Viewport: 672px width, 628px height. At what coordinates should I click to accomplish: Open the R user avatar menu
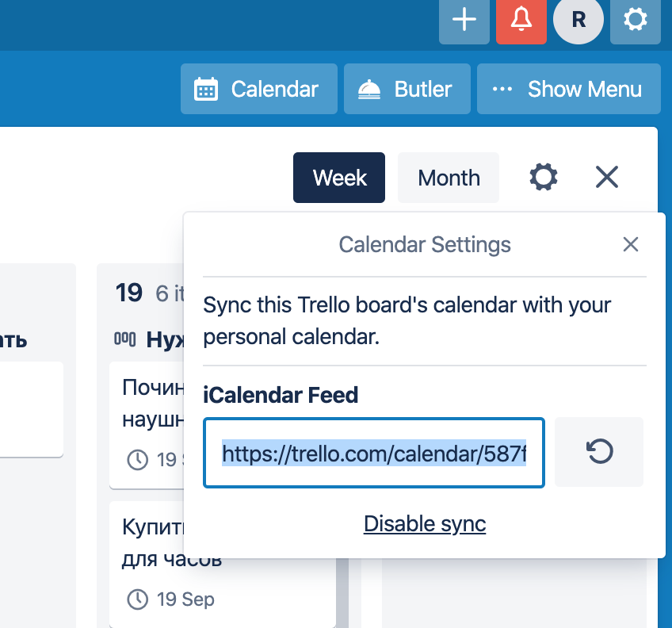578,20
